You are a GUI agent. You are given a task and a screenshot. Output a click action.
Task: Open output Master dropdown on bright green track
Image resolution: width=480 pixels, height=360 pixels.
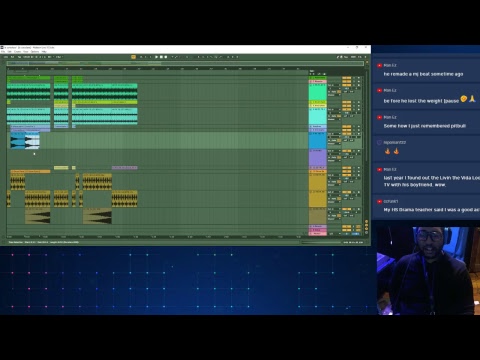point(334,95)
